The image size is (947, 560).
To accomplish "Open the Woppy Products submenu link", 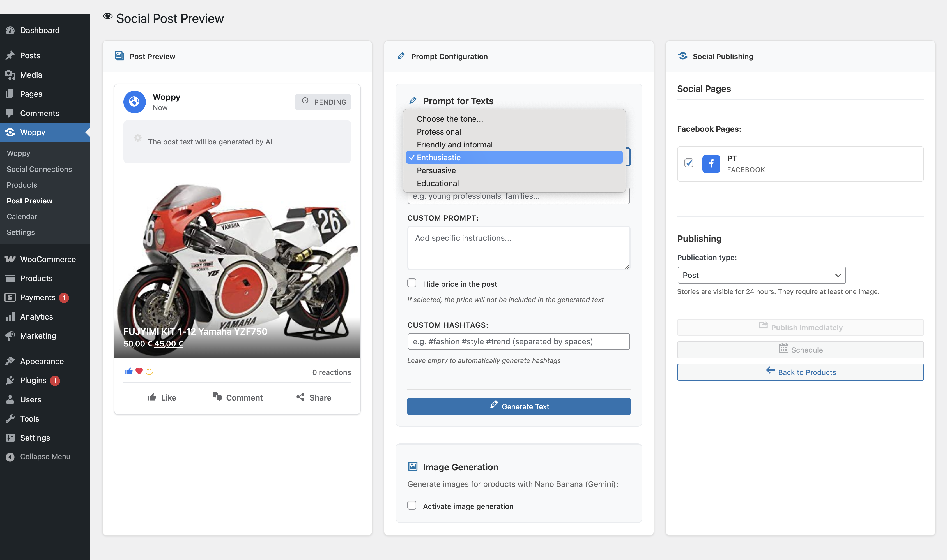I will click(x=22, y=185).
